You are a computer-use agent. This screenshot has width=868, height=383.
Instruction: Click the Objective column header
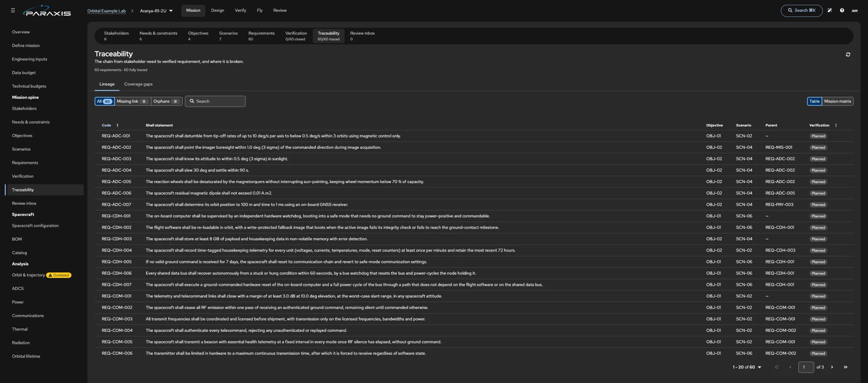[714, 125]
